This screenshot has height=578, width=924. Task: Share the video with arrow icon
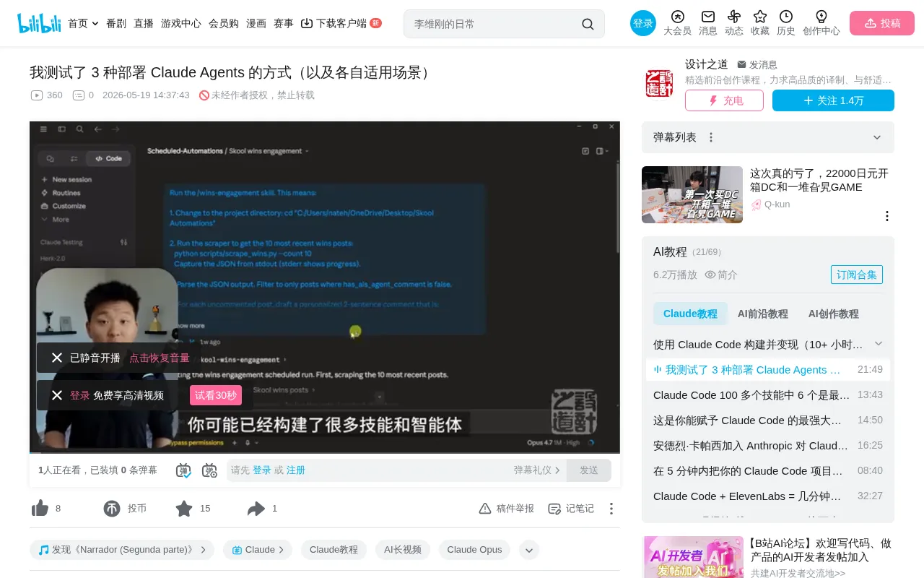click(256, 509)
